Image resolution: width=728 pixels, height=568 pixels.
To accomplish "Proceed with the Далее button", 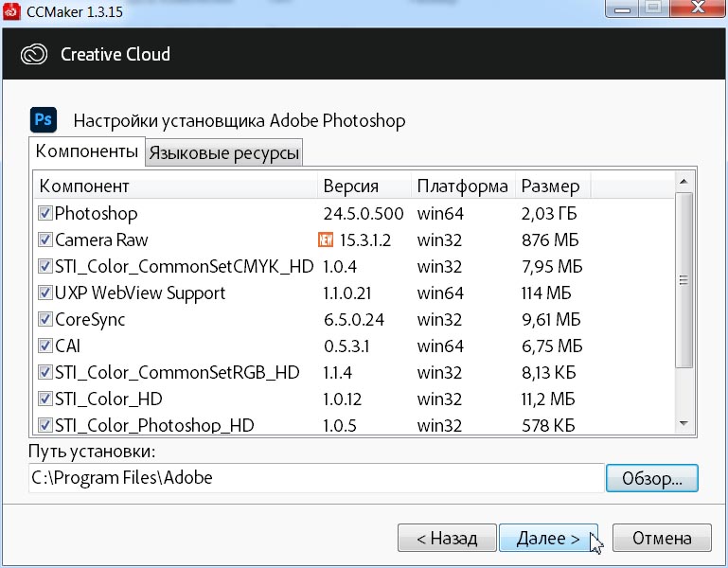I will pos(548,539).
